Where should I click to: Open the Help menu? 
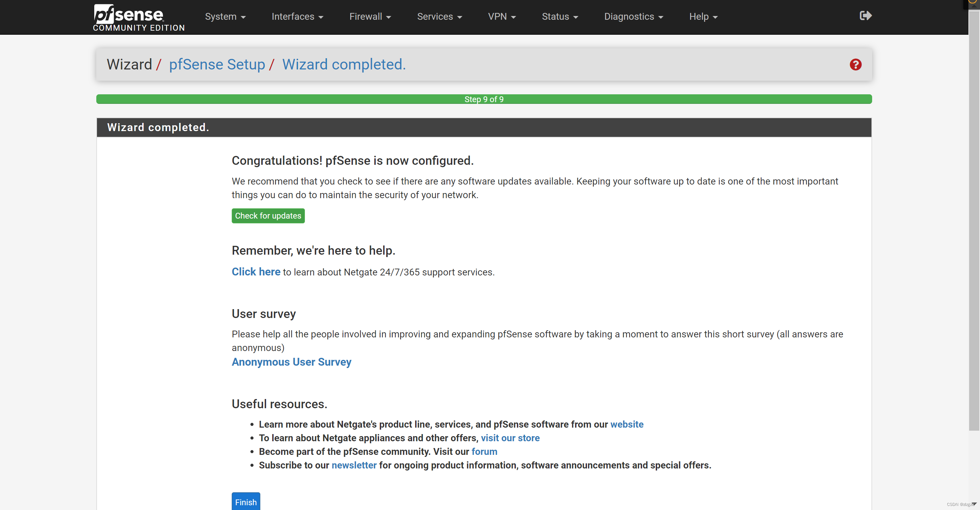703,17
